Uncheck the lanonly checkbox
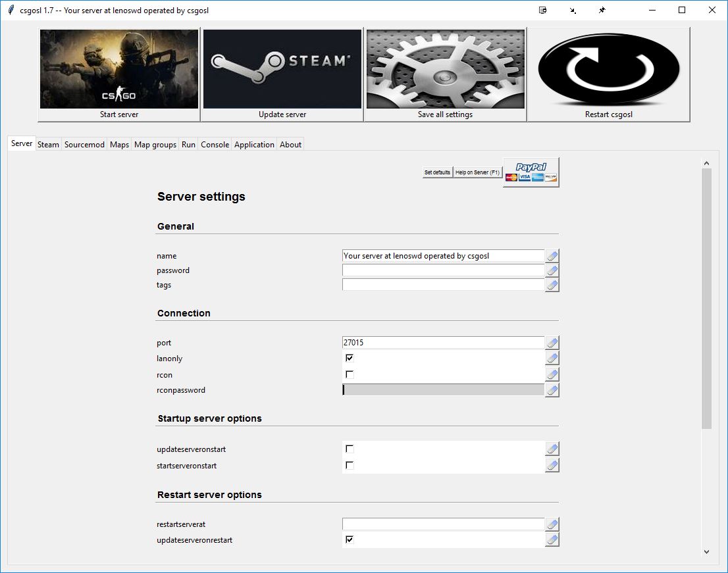The height and width of the screenshot is (573, 728). point(350,358)
